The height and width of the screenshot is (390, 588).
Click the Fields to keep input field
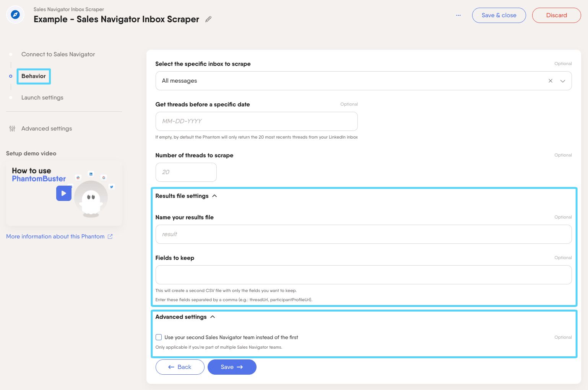[364, 275]
